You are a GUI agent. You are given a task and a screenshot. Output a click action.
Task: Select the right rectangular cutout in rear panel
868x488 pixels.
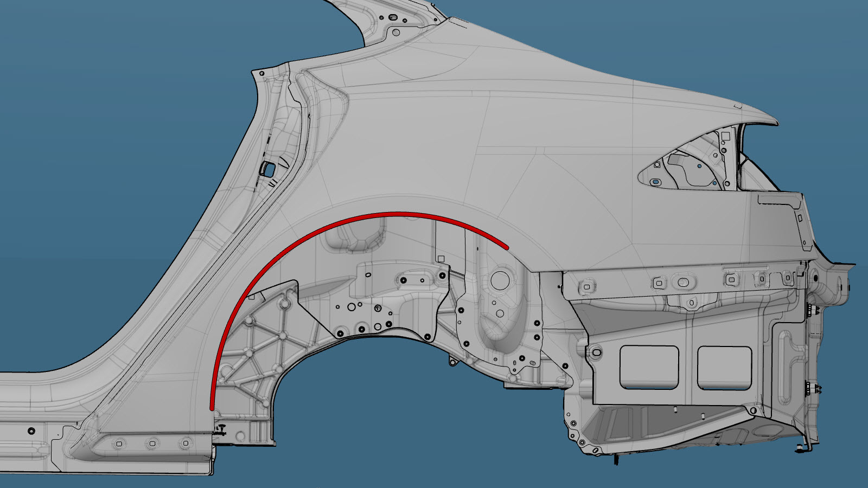724,367
